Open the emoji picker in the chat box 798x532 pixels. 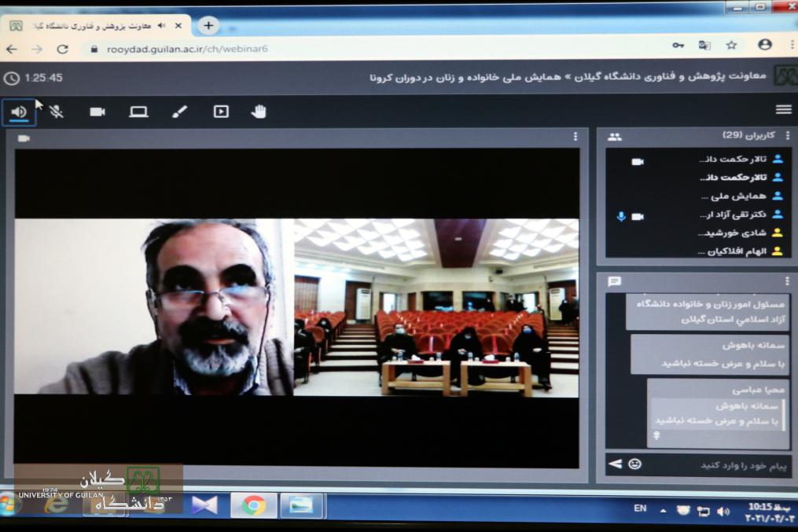tap(634, 464)
